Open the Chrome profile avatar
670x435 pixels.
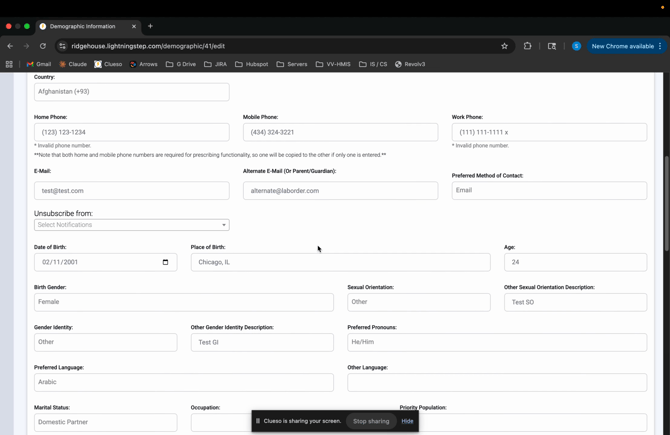click(x=576, y=46)
